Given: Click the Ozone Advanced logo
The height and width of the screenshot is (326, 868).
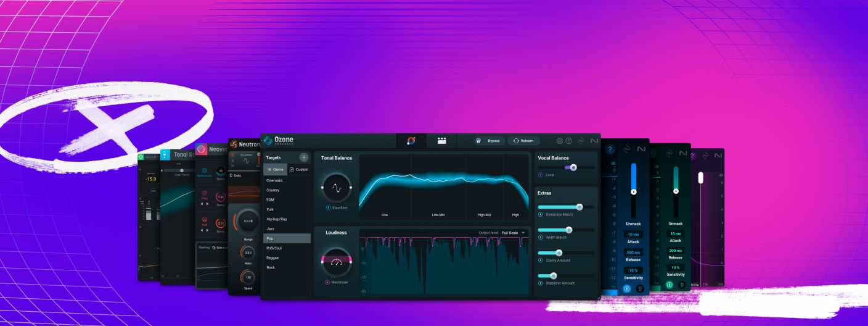Looking at the screenshot, I should [279, 141].
